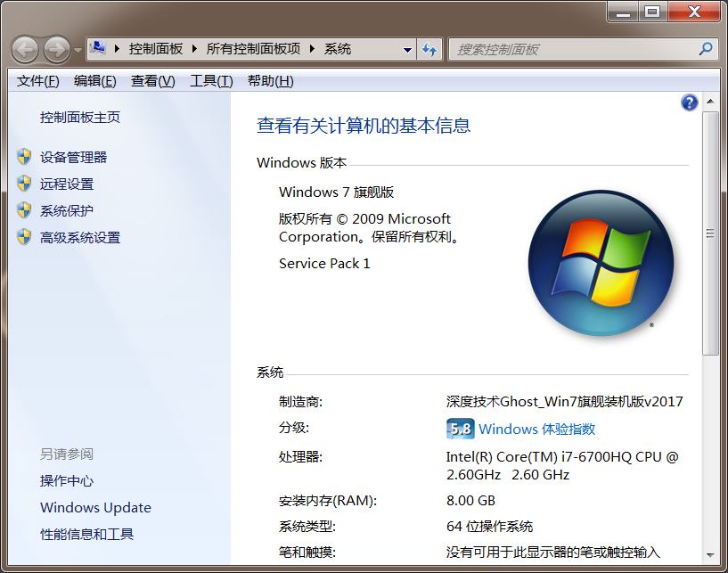Open the Windows Update link
The width and height of the screenshot is (728, 573).
[95, 508]
